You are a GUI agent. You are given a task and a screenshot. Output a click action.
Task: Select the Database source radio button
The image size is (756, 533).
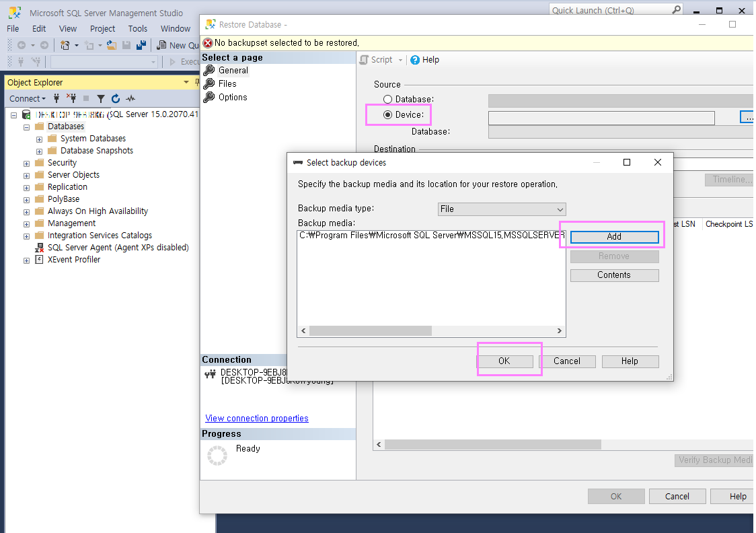387,100
